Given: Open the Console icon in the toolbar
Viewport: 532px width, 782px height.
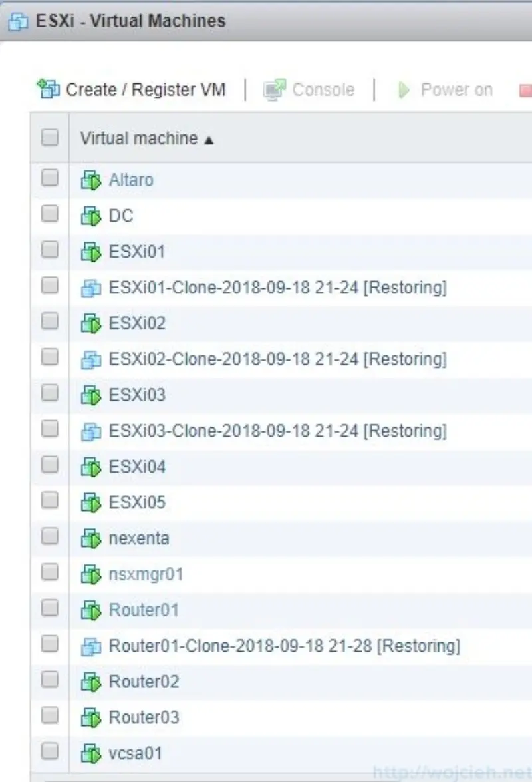Looking at the screenshot, I should 273,89.
